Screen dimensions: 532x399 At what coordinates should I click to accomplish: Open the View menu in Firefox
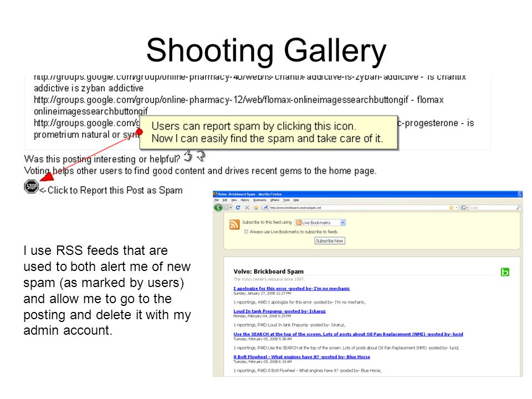point(234,200)
